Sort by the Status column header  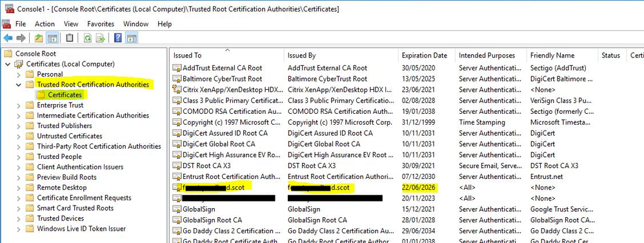612,56
